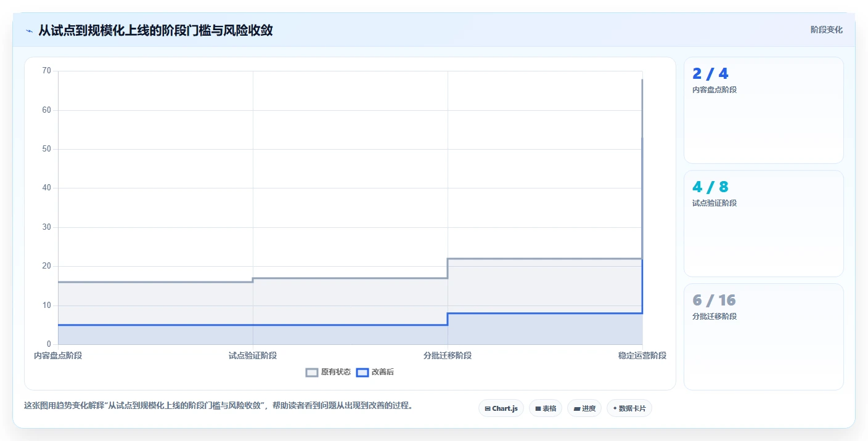Image resolution: width=868 pixels, height=441 pixels.
Task: Click the y-axis value 50
Action: tap(47, 149)
